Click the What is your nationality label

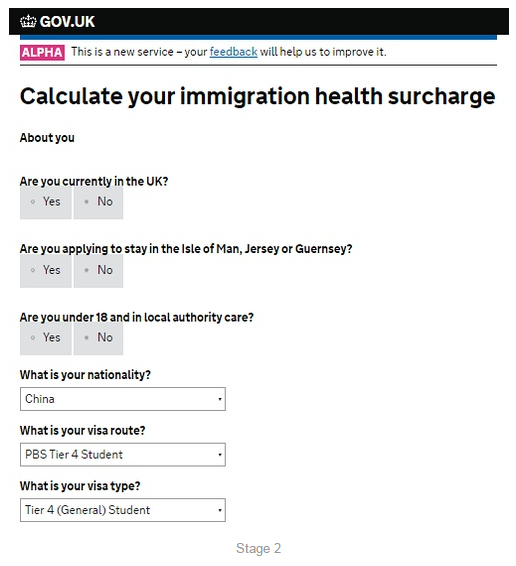point(85,375)
